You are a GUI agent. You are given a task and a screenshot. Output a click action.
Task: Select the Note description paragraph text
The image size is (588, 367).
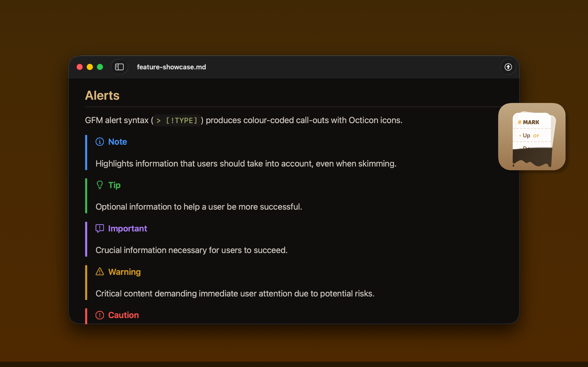coord(246,164)
